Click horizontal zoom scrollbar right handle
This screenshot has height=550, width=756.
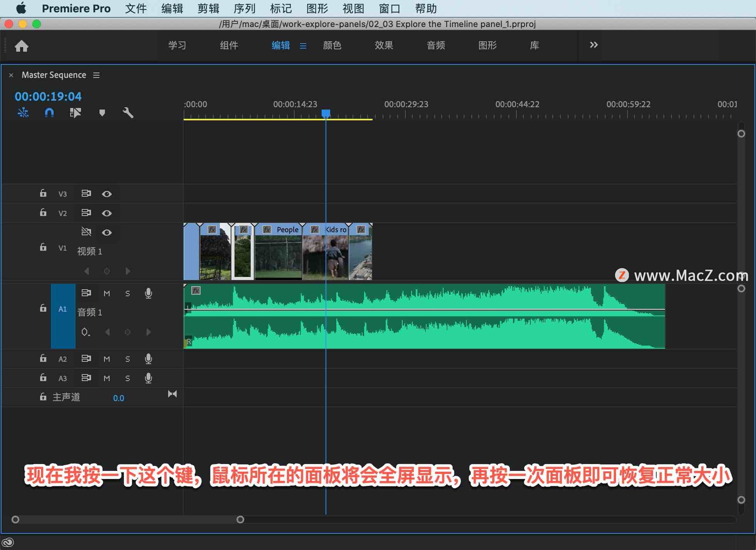pos(240,520)
